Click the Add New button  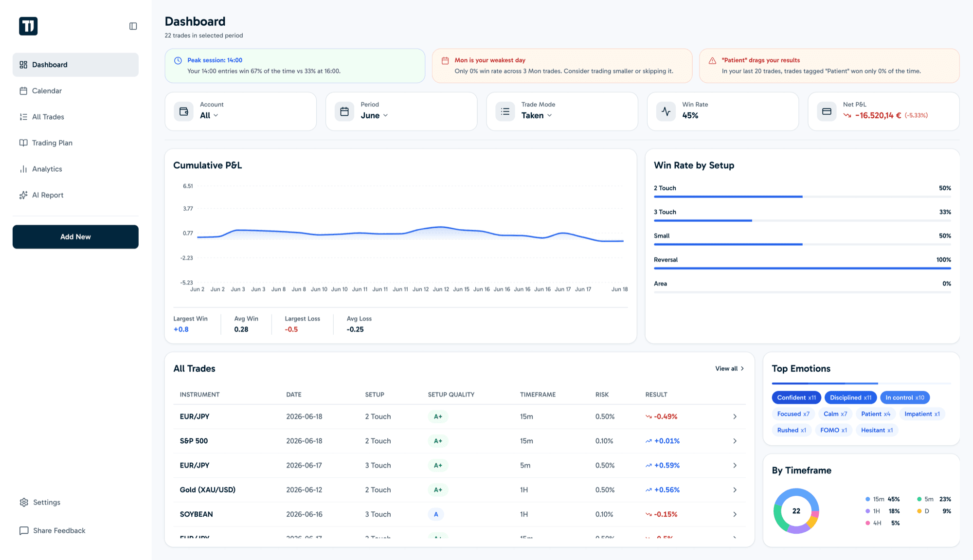[75, 237]
